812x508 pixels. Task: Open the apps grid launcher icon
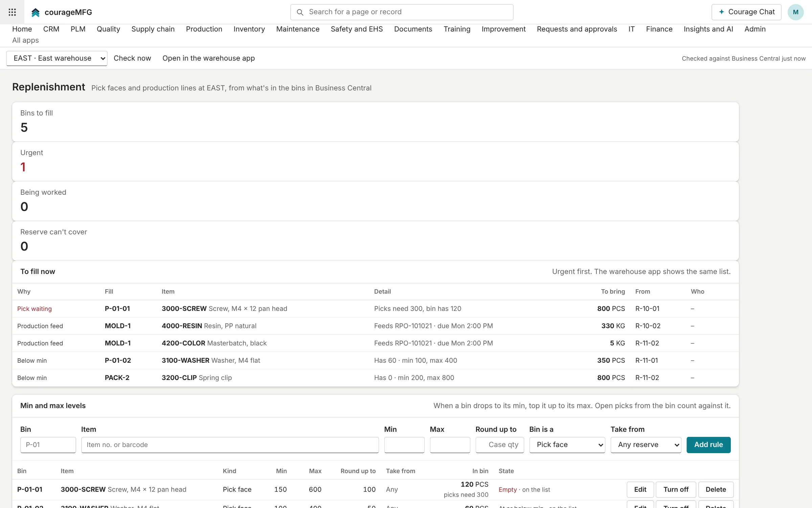pyautogui.click(x=12, y=12)
